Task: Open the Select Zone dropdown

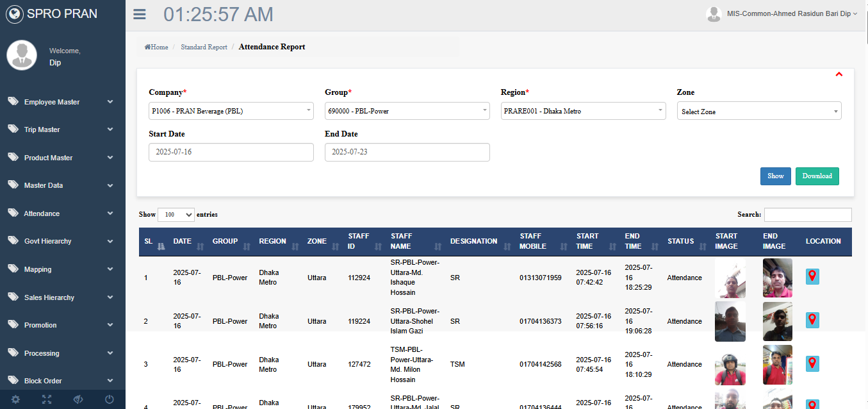Action: pos(758,112)
